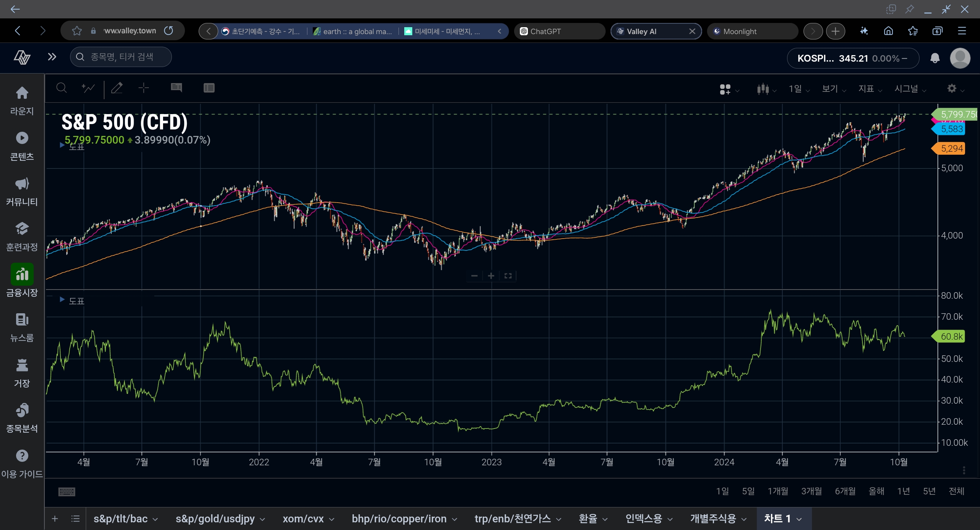Open the 라운지 home section

22,100
